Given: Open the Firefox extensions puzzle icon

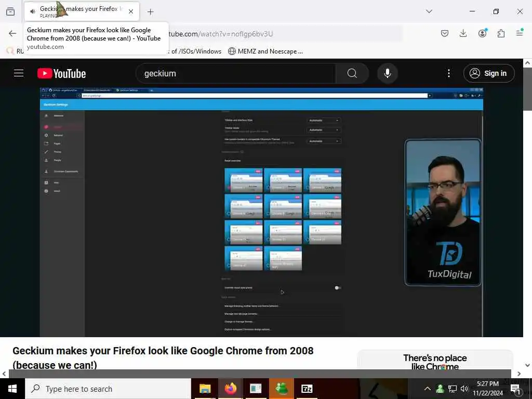Looking at the screenshot, I should (x=501, y=33).
